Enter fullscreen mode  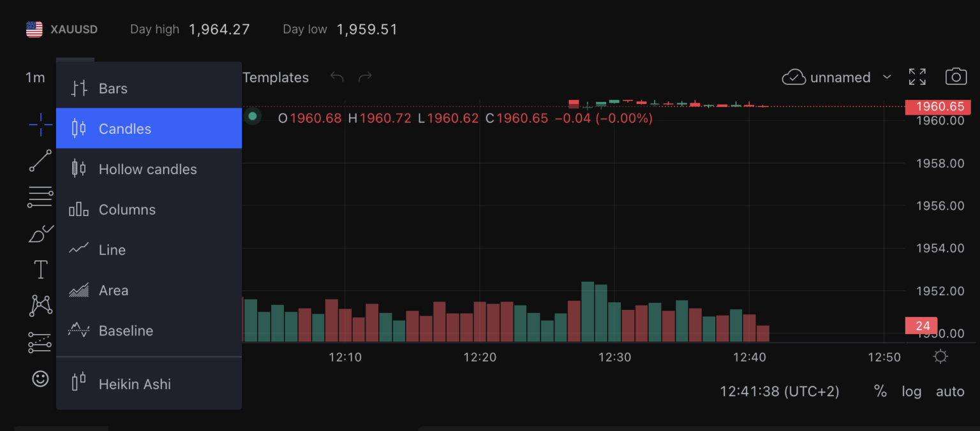[917, 77]
